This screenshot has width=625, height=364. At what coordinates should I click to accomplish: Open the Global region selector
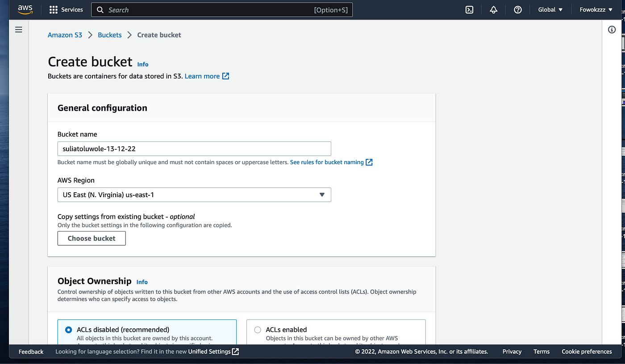pyautogui.click(x=550, y=10)
